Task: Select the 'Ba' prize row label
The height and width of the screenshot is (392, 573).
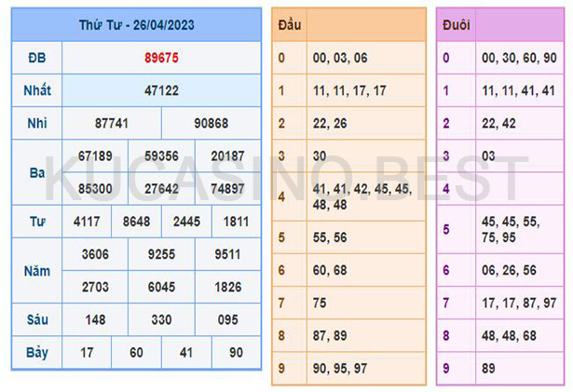Action: tap(37, 172)
